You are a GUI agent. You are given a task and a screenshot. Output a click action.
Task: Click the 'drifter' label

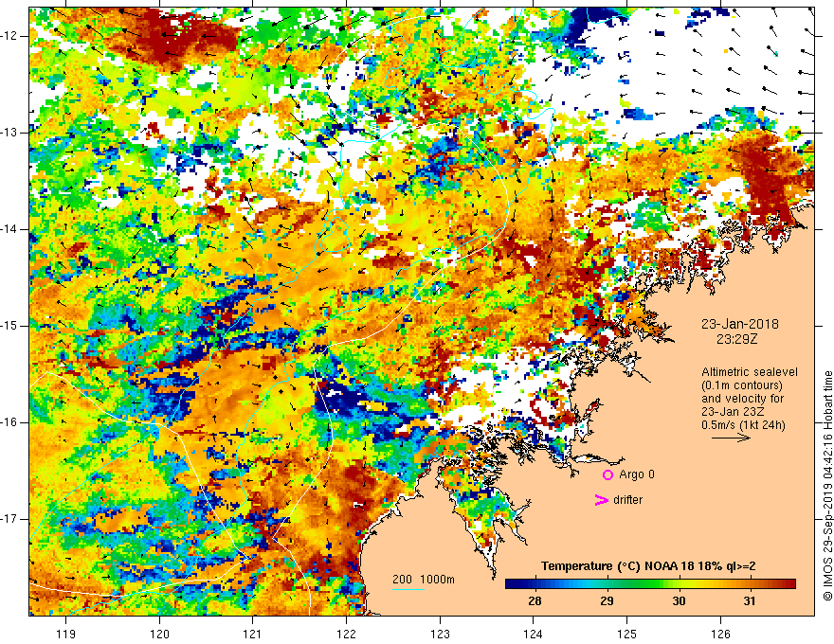627,500
